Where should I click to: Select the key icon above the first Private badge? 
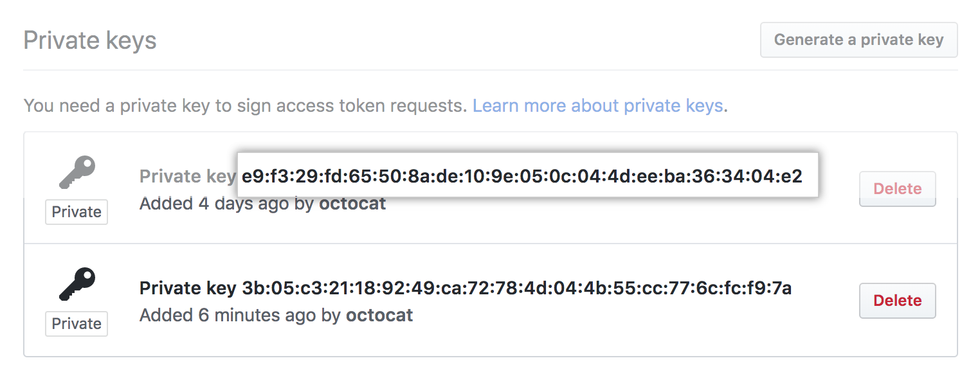pyautogui.click(x=76, y=172)
